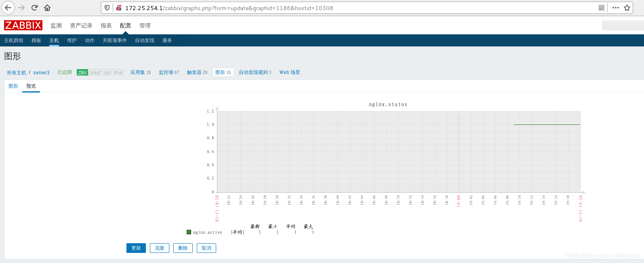This screenshot has width=644, height=263.
Task: Click the nginx_status graph title
Action: (388, 104)
